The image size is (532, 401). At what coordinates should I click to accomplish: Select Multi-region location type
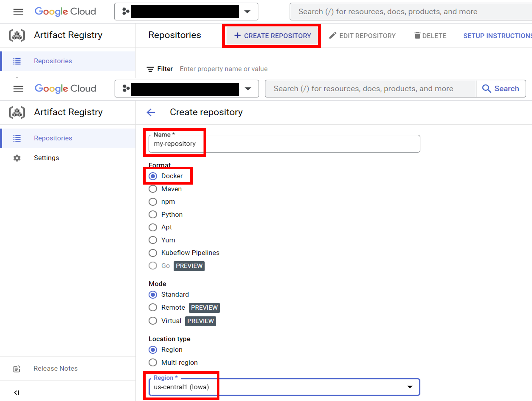[153, 362]
